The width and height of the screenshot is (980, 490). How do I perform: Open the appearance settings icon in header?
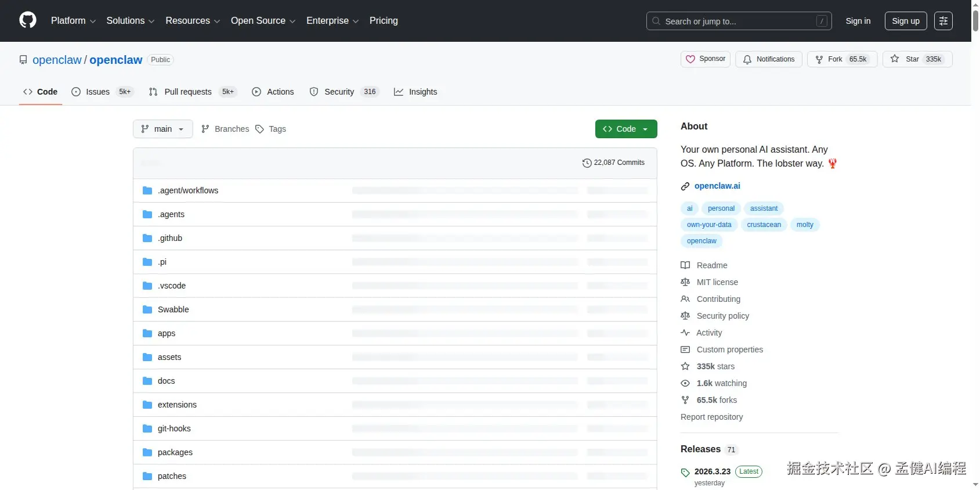tap(943, 21)
